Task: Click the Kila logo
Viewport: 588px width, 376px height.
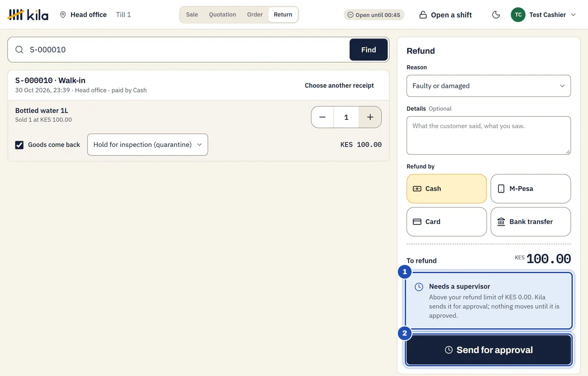Action: 28,15
